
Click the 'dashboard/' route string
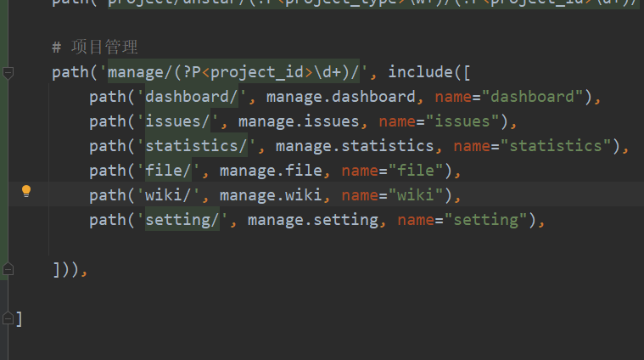pyautogui.click(x=192, y=97)
